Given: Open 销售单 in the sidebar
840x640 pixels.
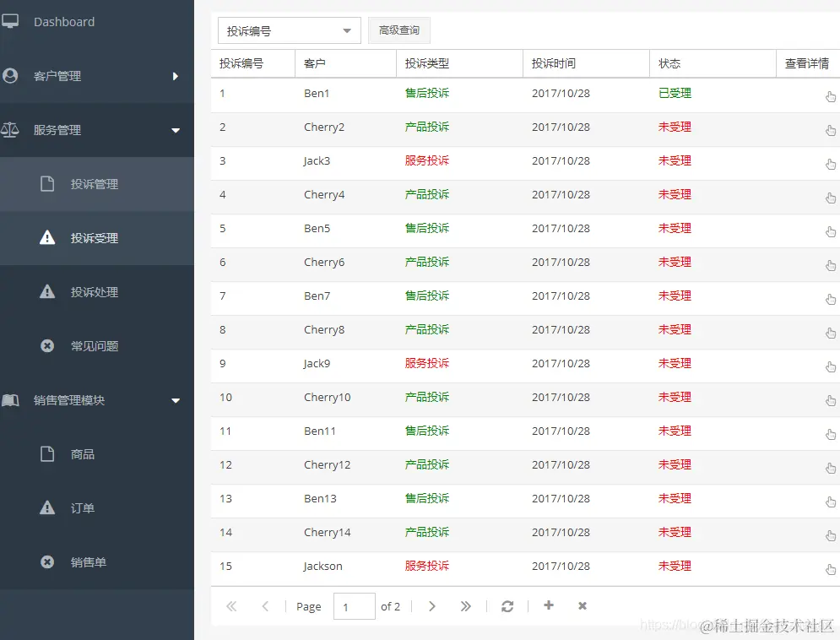Looking at the screenshot, I should pos(97,561).
